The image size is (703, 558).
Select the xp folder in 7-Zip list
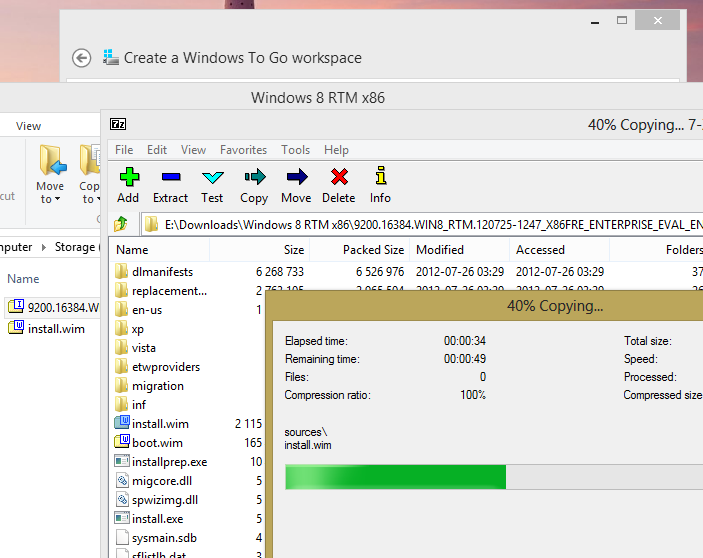click(138, 329)
